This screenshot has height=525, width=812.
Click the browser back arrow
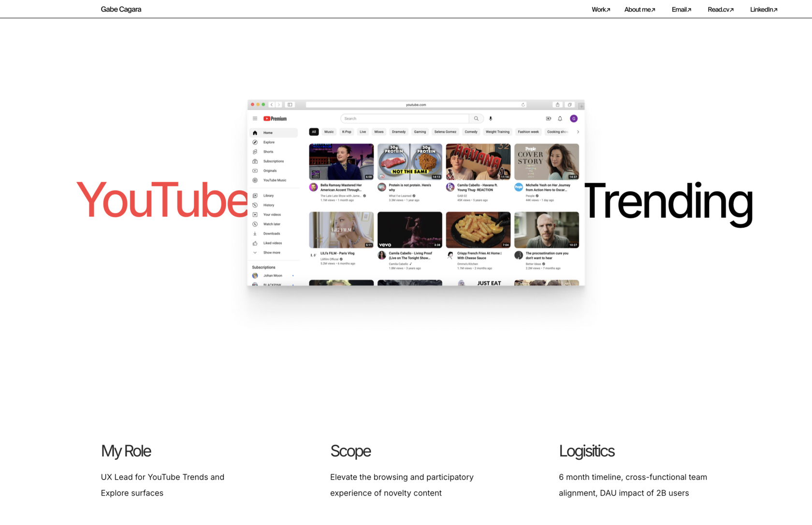pos(272,104)
